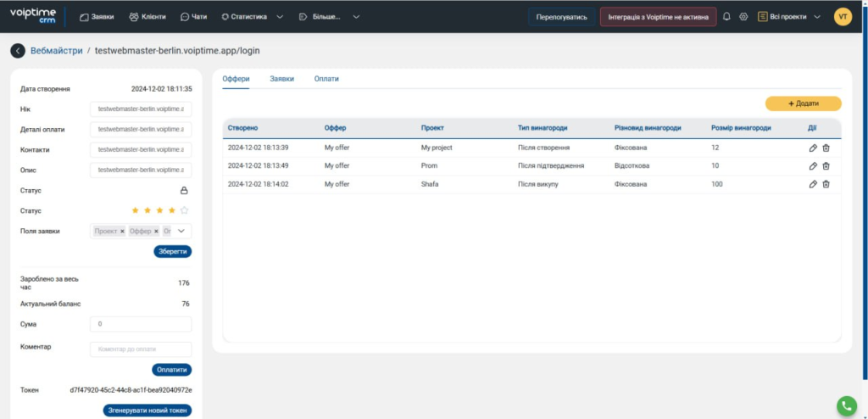Edit the Shafa offer row
Viewport: 868px width, 419px height.
pyautogui.click(x=813, y=184)
